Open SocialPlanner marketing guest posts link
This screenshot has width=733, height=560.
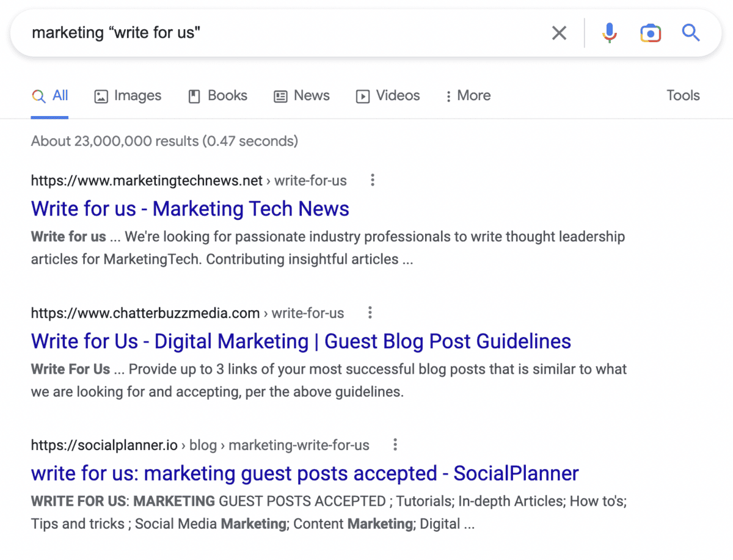pyautogui.click(x=305, y=473)
